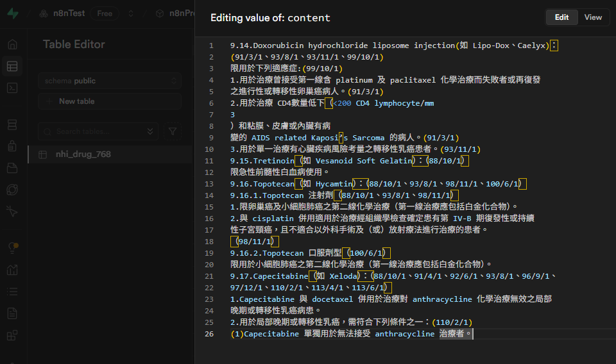616x364 pixels.
Task: Click the Supabase logo icon
Action: point(13,13)
